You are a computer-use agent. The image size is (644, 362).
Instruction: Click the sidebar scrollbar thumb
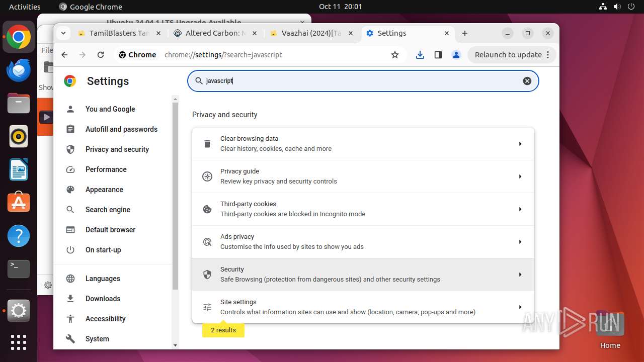point(175,196)
